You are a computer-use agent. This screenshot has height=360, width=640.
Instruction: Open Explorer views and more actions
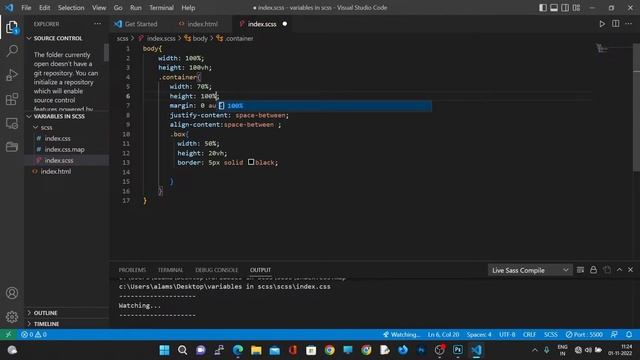(98, 24)
